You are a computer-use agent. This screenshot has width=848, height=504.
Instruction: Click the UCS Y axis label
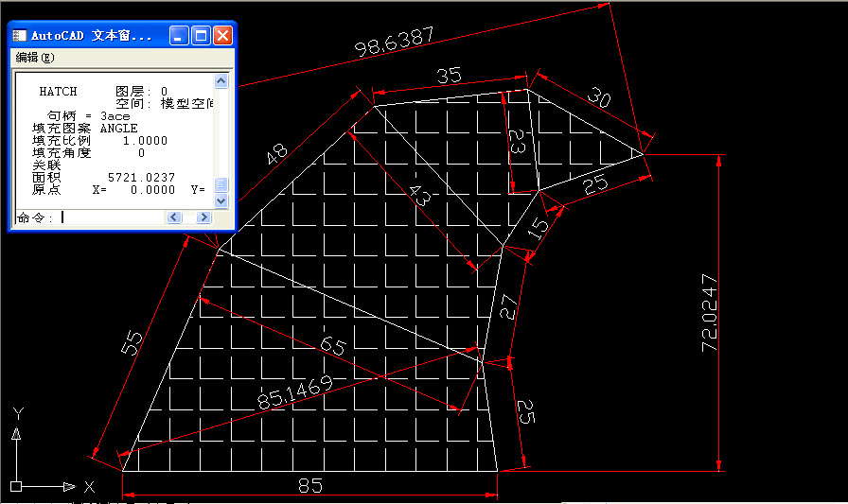pos(18,414)
